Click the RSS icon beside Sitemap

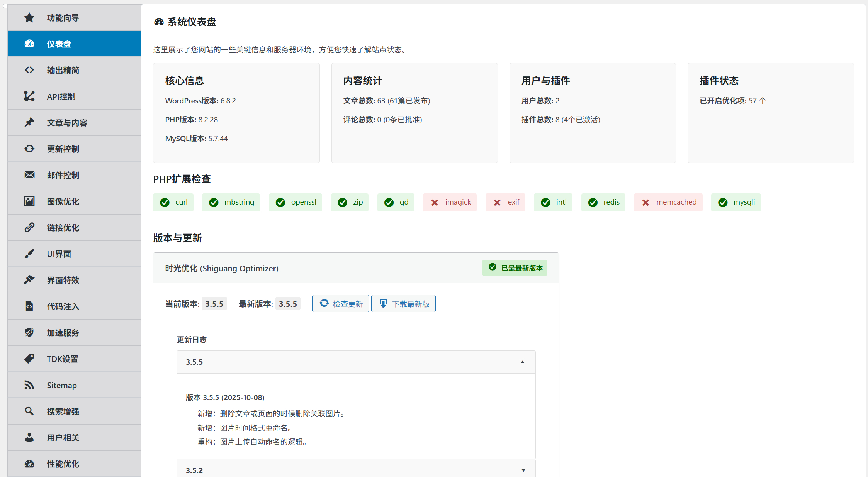(x=29, y=385)
